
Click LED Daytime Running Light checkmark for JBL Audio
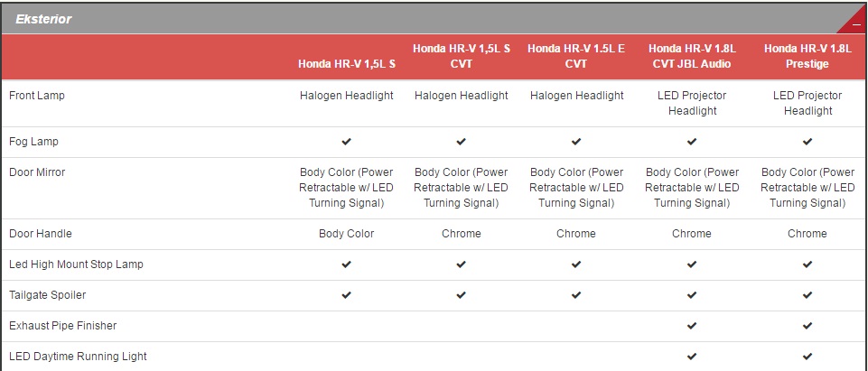point(692,357)
